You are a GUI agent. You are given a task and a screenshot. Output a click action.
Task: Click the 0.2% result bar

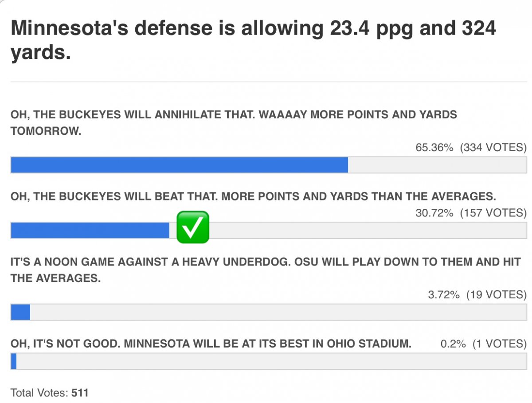tap(13, 361)
